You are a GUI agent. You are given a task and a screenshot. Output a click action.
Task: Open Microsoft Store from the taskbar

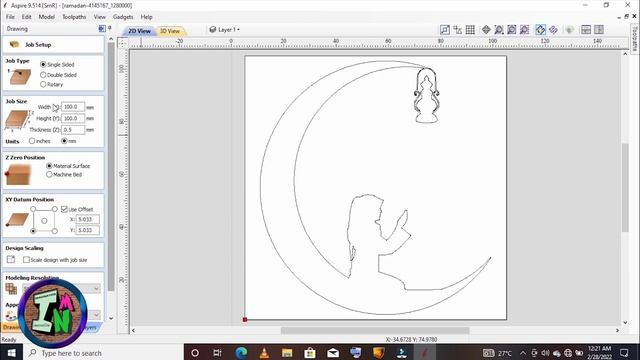(310, 353)
